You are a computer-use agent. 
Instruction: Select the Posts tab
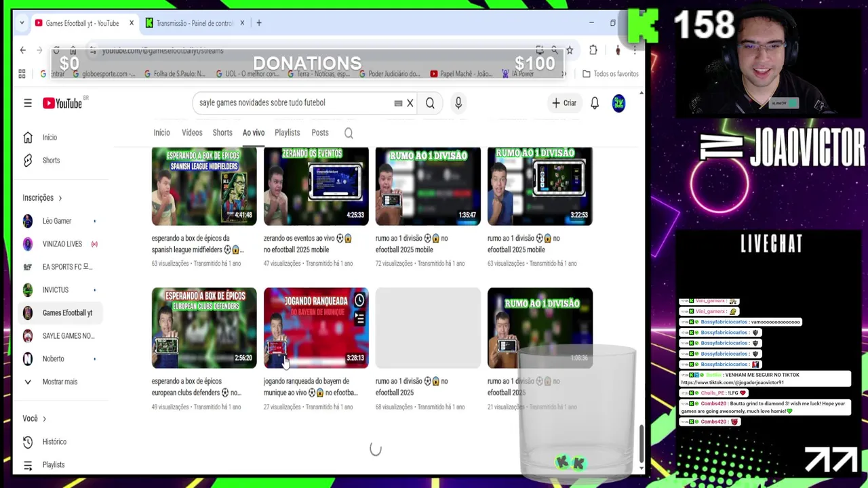tap(320, 133)
